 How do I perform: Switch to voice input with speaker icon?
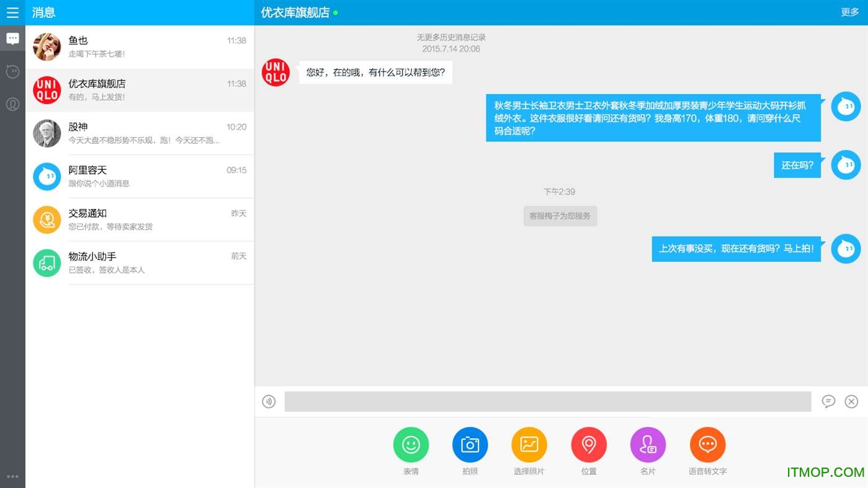coord(269,401)
